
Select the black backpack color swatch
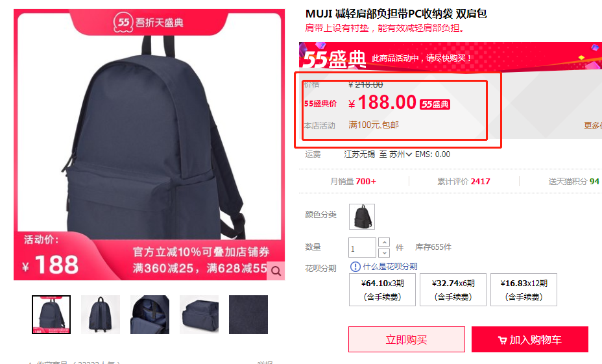pos(362,217)
